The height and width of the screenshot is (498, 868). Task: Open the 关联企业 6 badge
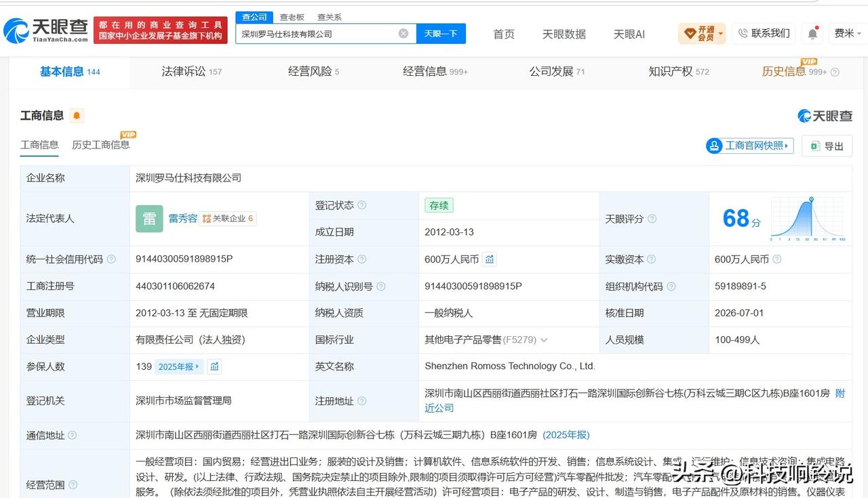(x=228, y=219)
